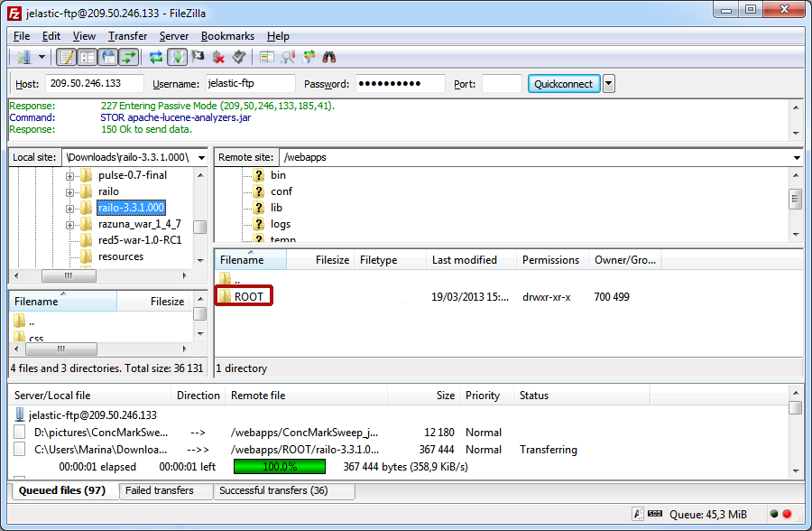Open directory comparison icon

pyautogui.click(x=267, y=57)
